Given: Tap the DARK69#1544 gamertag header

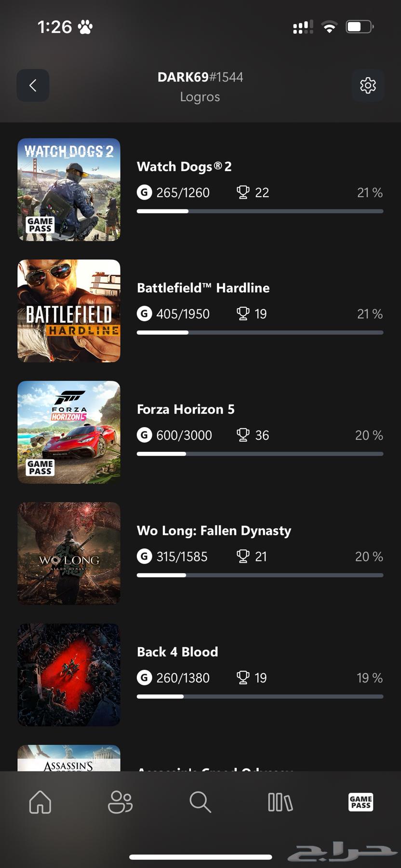Looking at the screenshot, I should pos(200,77).
